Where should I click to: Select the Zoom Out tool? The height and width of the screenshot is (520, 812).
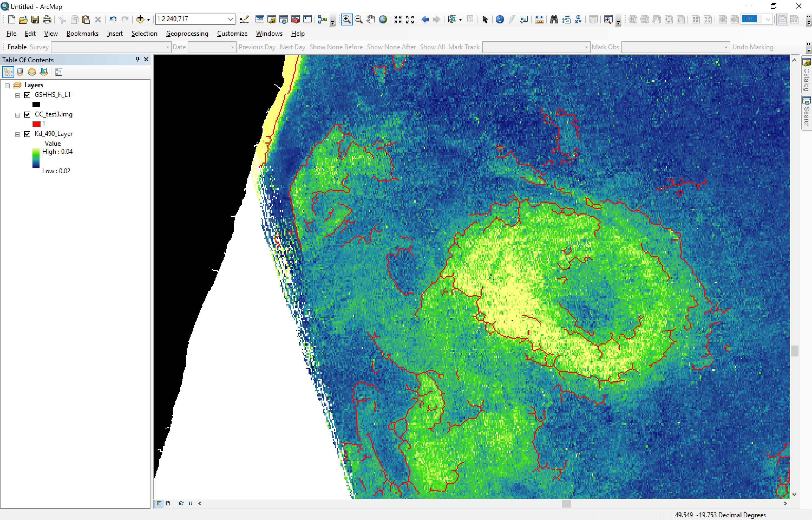(x=359, y=19)
